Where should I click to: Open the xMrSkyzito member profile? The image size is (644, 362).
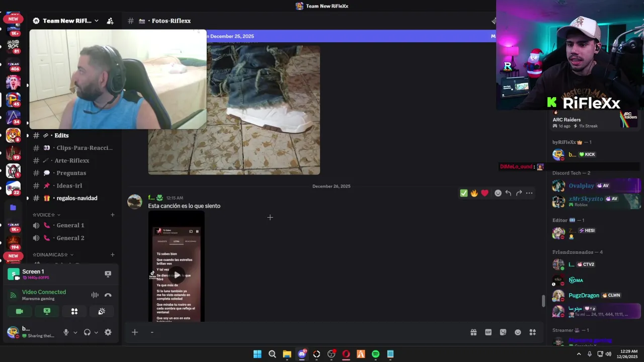pyautogui.click(x=596, y=201)
